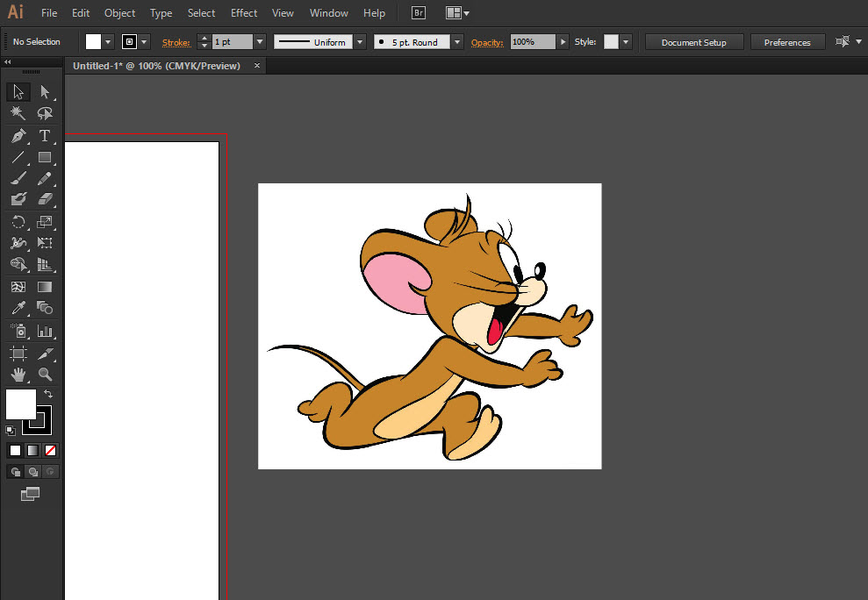Image resolution: width=868 pixels, height=600 pixels.
Task: Open Adobe Bridge with the Br icon
Action: point(419,13)
